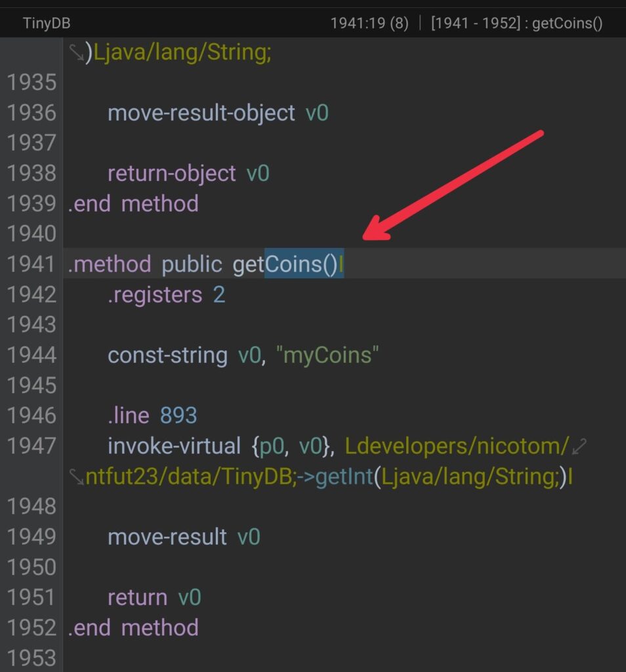Click the return-object v0 instruction
626x672 pixels.
click(x=188, y=173)
